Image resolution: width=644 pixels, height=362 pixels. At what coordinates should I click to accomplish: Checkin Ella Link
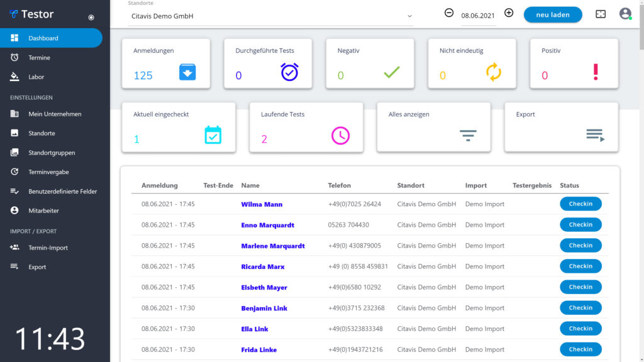pos(580,328)
